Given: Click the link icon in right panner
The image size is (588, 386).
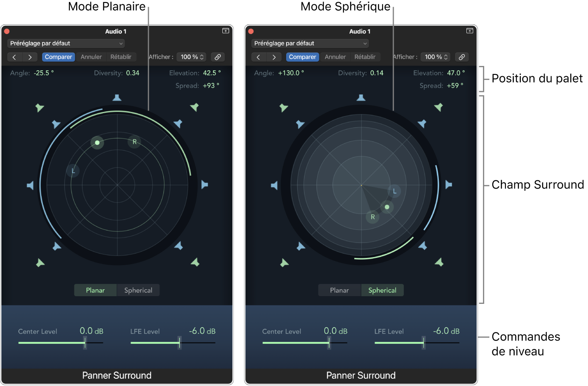Looking at the screenshot, I should coord(462,57).
